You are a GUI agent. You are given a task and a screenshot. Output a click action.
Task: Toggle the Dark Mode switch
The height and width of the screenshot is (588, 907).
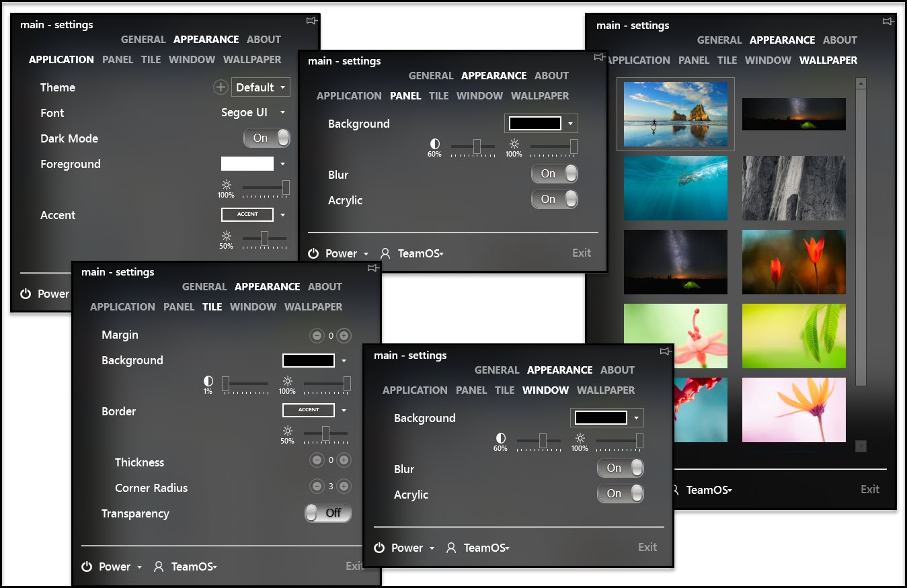point(267,138)
